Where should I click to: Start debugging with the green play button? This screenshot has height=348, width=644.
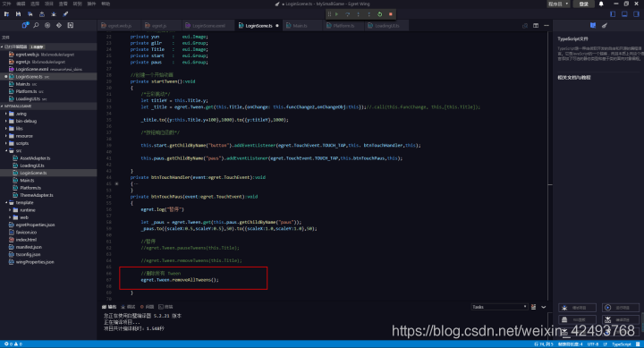(x=337, y=14)
